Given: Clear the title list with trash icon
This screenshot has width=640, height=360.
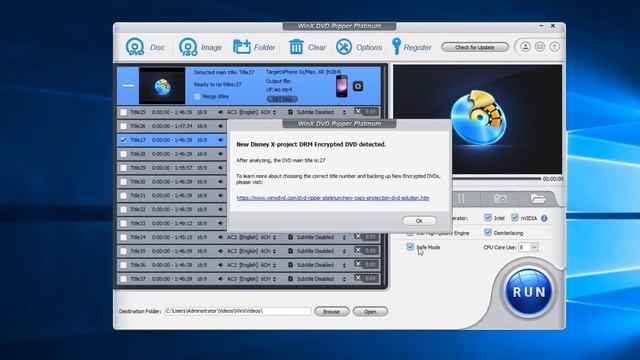Looking at the screenshot, I should (296, 47).
